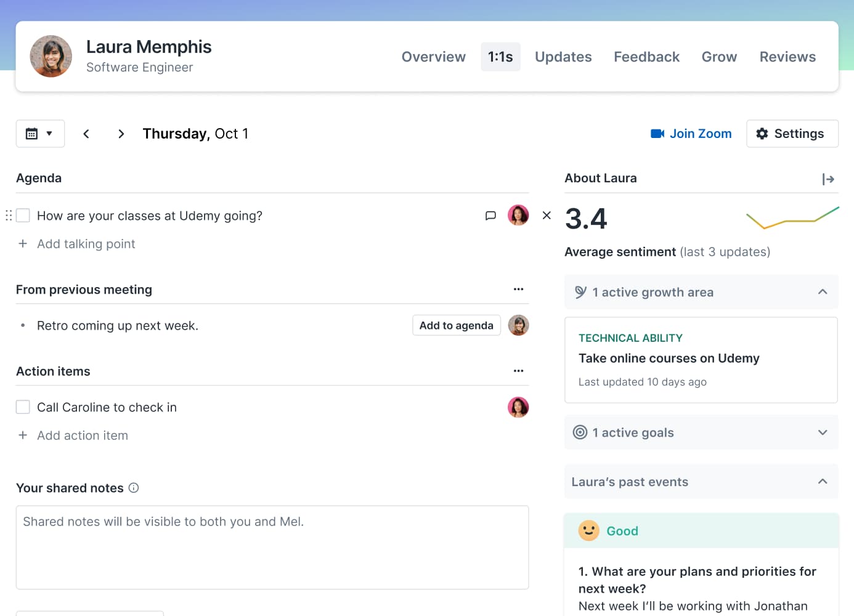Go to the next meeting date
Screen dimensions: 854x616
[x=121, y=133]
